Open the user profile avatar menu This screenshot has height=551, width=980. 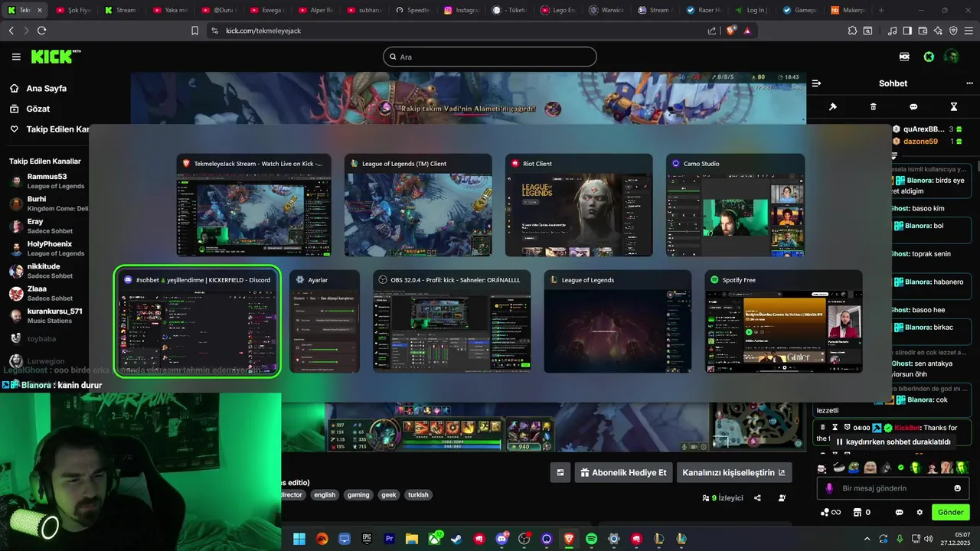pos(952,57)
